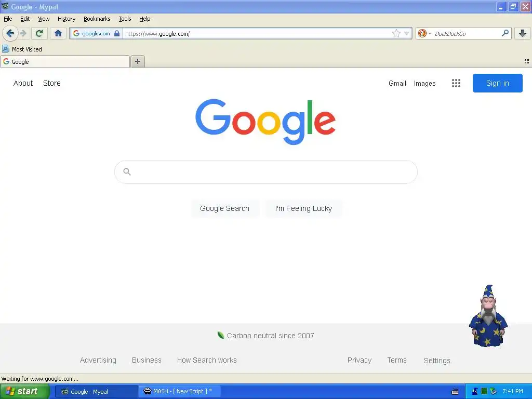
Task: Click the padlock site security icon
Action: 117,33
